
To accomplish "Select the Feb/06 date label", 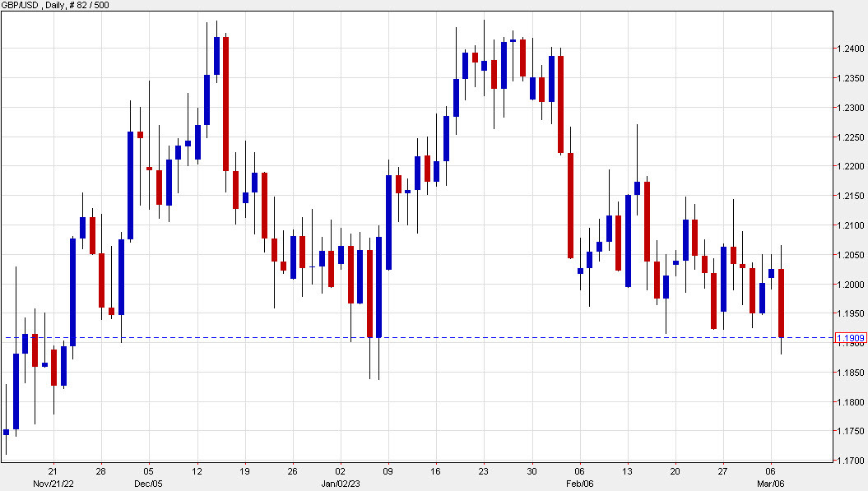I will 579,484.
